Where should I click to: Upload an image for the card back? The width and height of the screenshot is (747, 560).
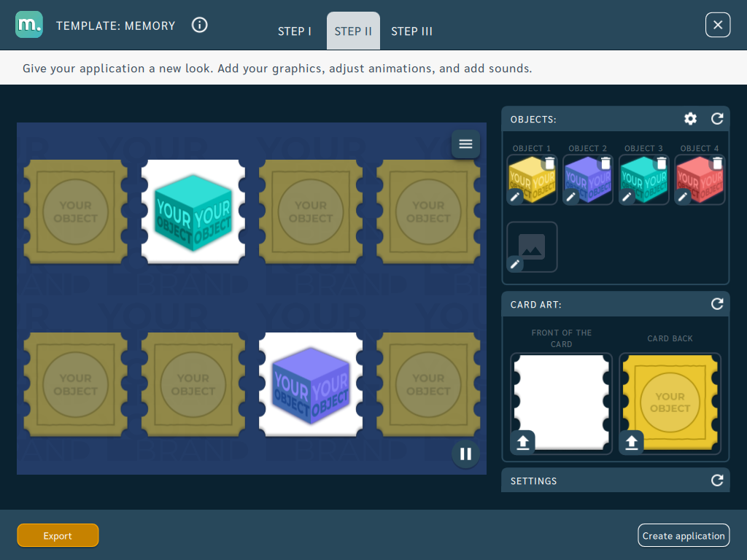click(x=632, y=443)
